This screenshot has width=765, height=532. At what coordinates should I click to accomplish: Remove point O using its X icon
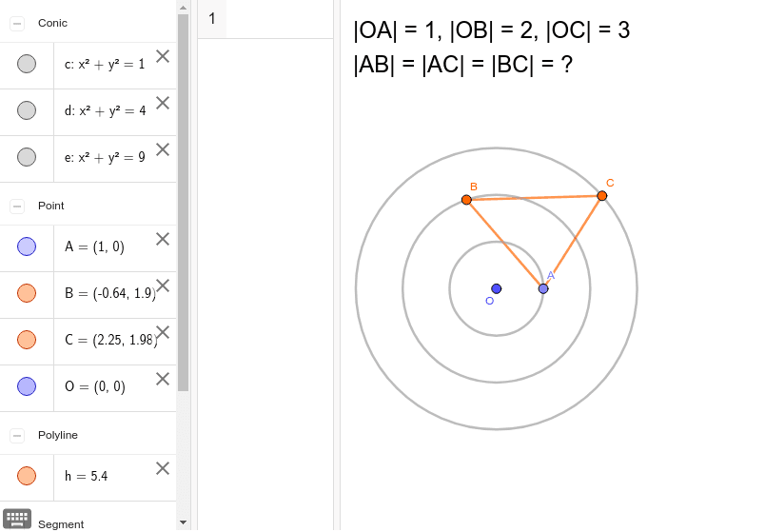[x=163, y=379]
